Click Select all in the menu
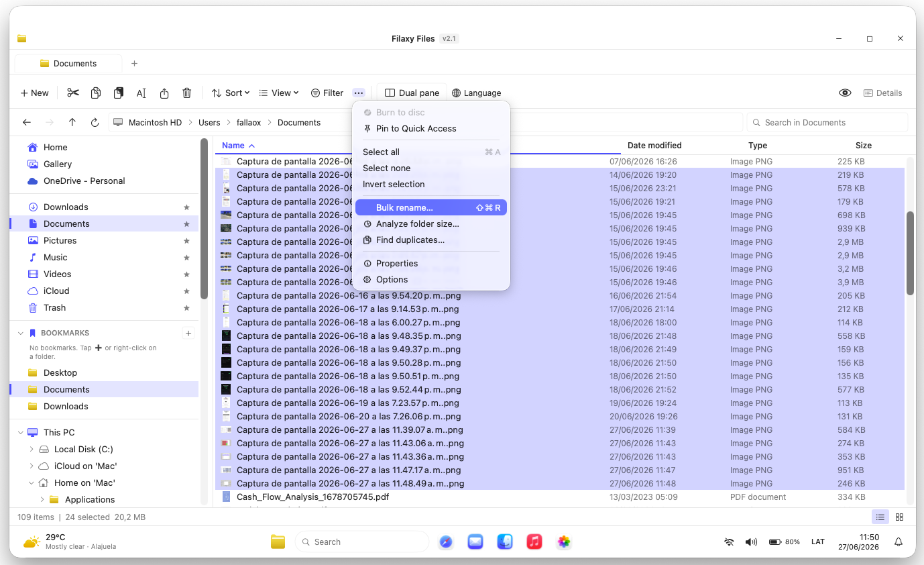The width and height of the screenshot is (924, 565). pos(431,152)
